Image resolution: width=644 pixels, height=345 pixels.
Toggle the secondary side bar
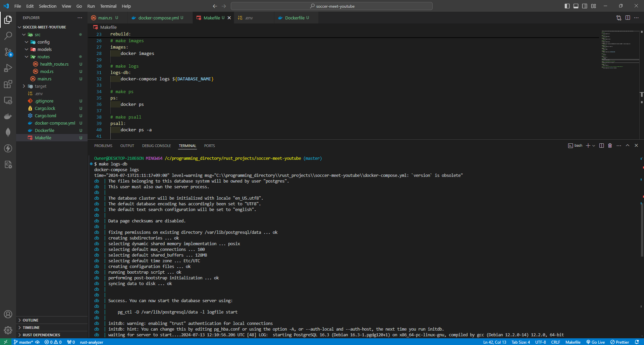584,6
